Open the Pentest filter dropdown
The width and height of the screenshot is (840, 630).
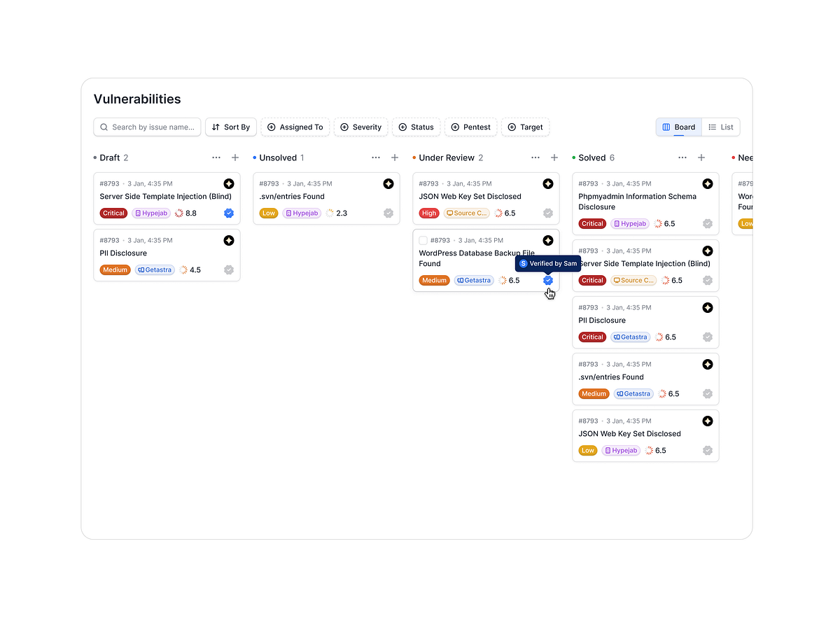[470, 127]
